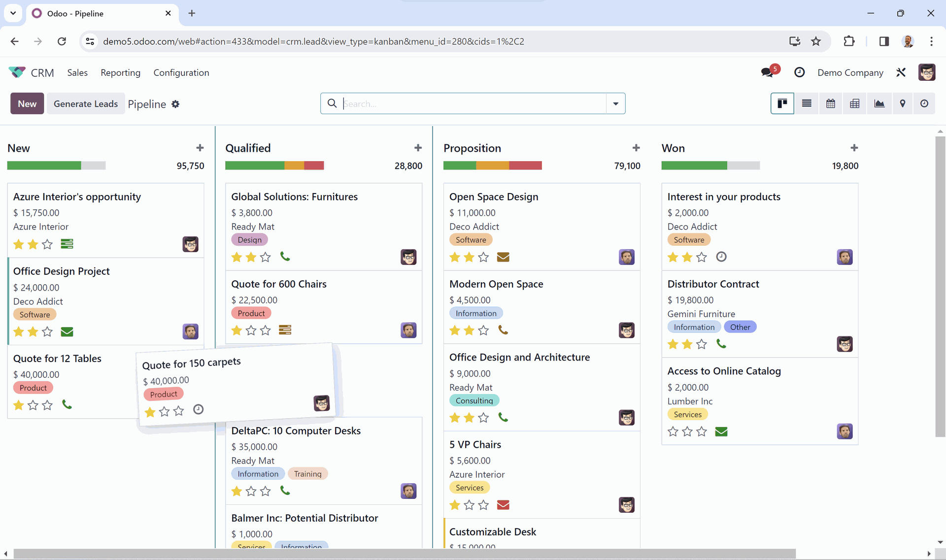Open the Calendar view

click(x=831, y=103)
